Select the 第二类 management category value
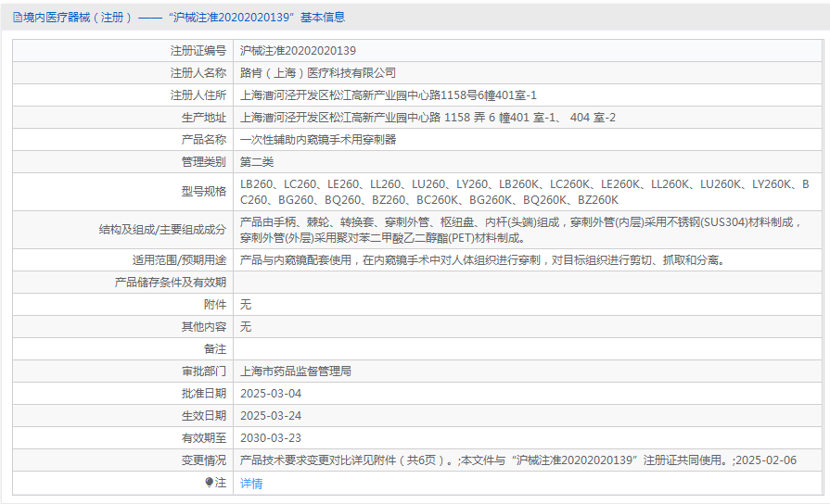 point(257,162)
